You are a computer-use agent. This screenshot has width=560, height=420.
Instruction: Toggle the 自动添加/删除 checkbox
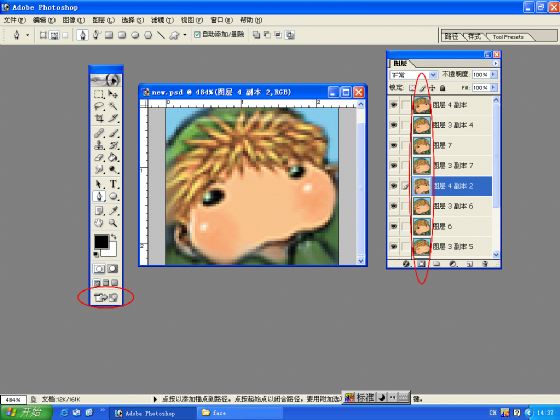point(197,34)
